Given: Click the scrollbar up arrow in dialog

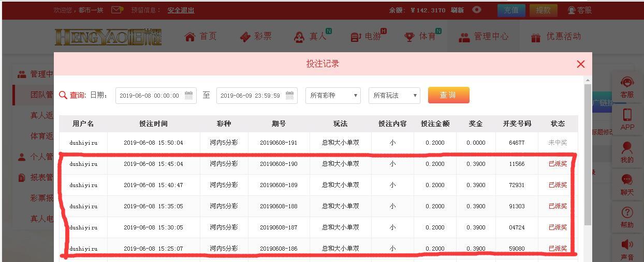Looking at the screenshot, I should (588, 80).
